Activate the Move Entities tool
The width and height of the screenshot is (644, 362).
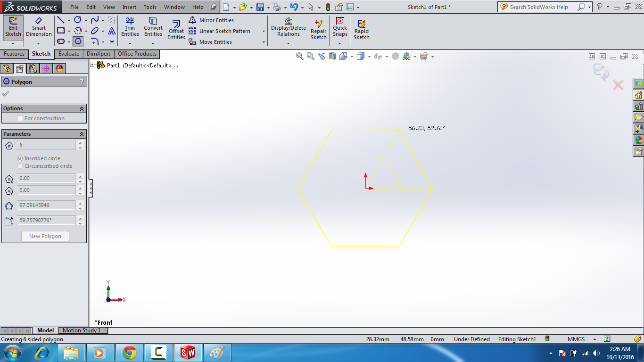(x=210, y=42)
